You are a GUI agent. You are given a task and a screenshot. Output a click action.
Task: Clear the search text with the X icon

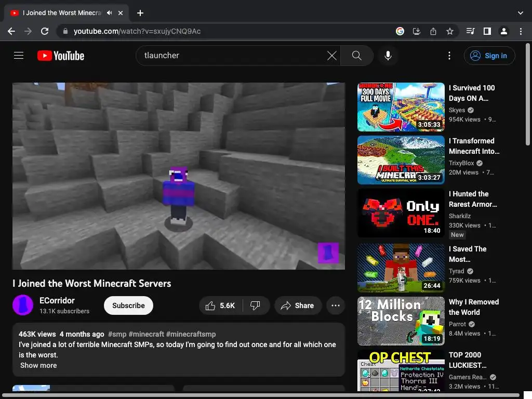click(332, 55)
